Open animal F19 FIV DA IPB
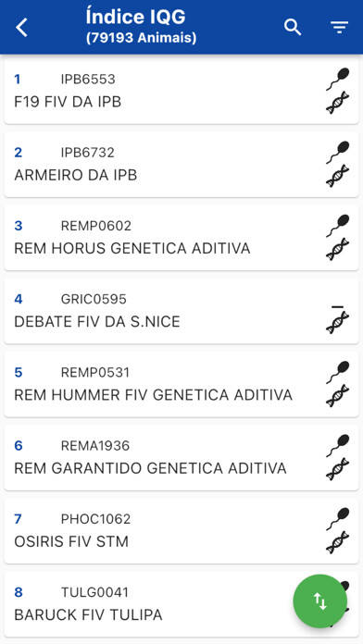Screen dimensions: 363x644 tap(181, 91)
